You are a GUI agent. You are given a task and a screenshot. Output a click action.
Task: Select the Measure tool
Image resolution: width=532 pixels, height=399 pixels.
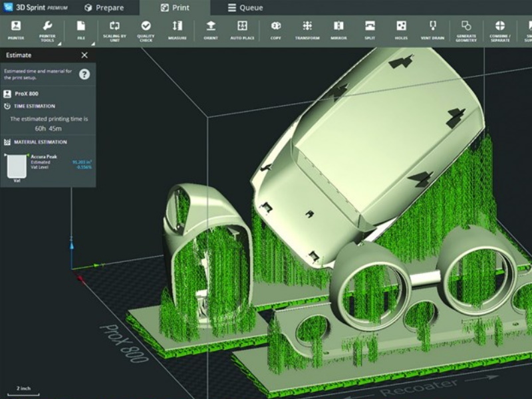[x=177, y=30]
